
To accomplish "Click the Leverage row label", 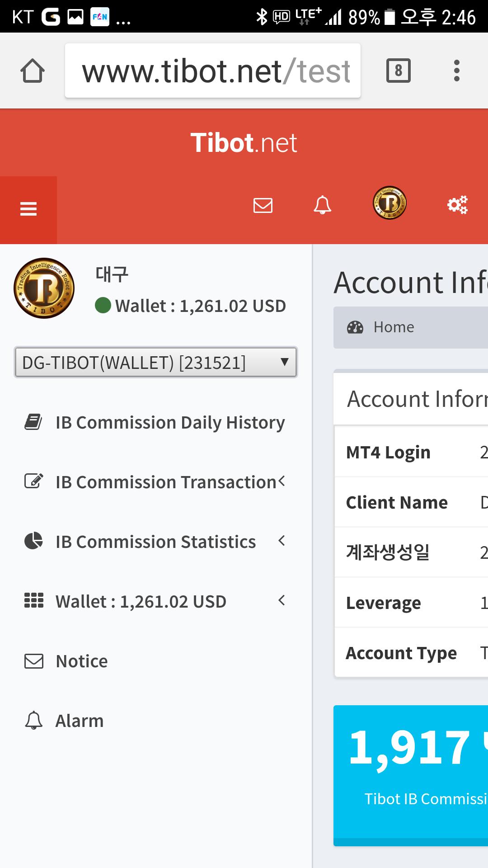I will (383, 603).
